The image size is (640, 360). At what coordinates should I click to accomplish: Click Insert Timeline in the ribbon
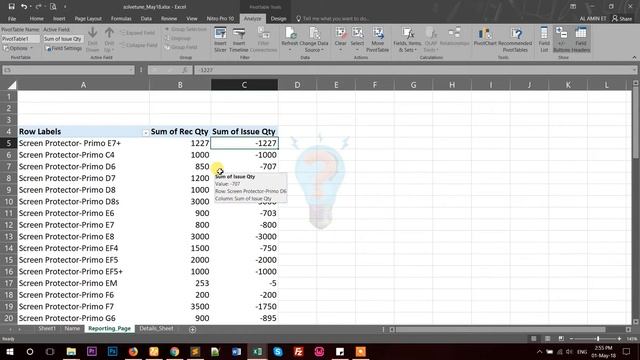point(239,40)
